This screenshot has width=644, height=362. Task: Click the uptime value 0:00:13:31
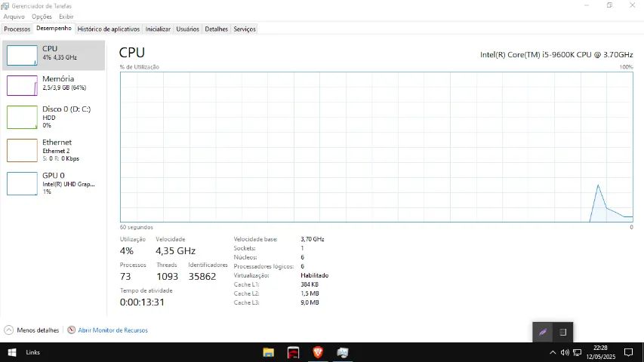click(x=142, y=302)
